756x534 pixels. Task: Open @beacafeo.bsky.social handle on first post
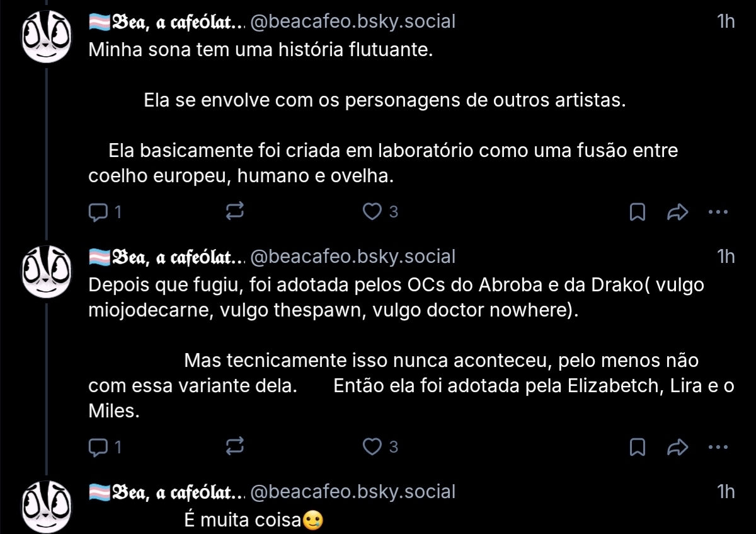click(353, 22)
